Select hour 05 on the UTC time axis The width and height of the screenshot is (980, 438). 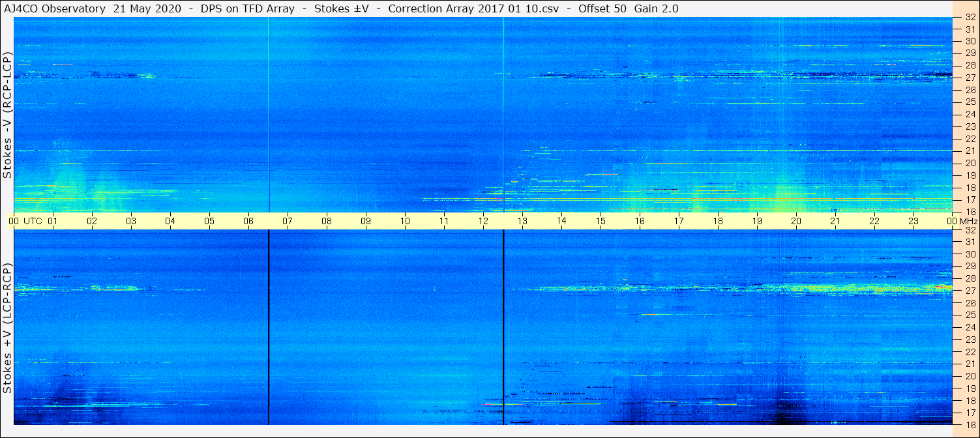[209, 221]
